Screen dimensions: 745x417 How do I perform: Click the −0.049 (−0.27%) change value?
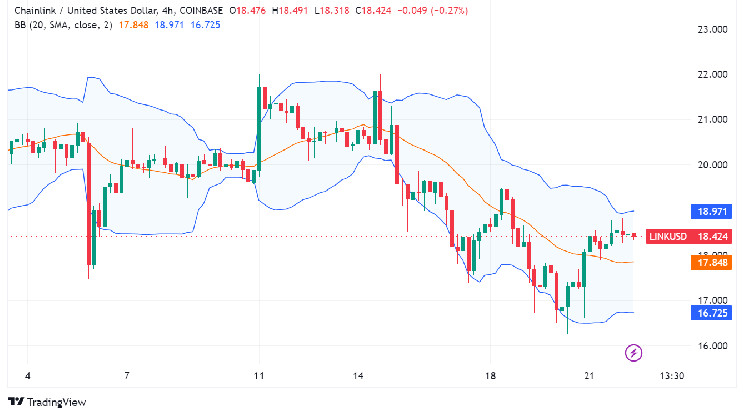(x=405, y=11)
